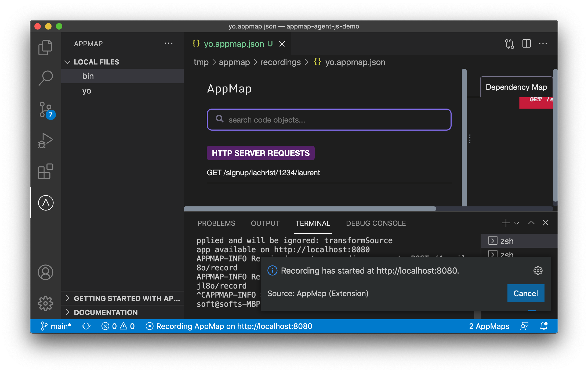The image size is (588, 373).
Task: Add a new terminal with the plus icon
Action: (x=506, y=223)
